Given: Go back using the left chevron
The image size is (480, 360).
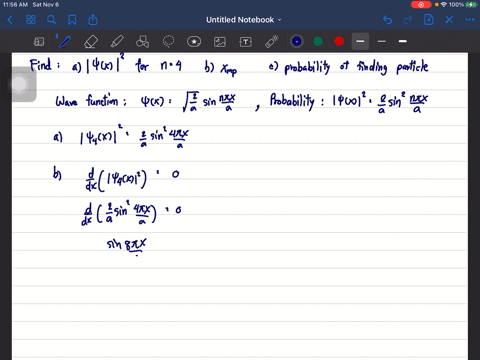Looking at the screenshot, I should pos(10,20).
